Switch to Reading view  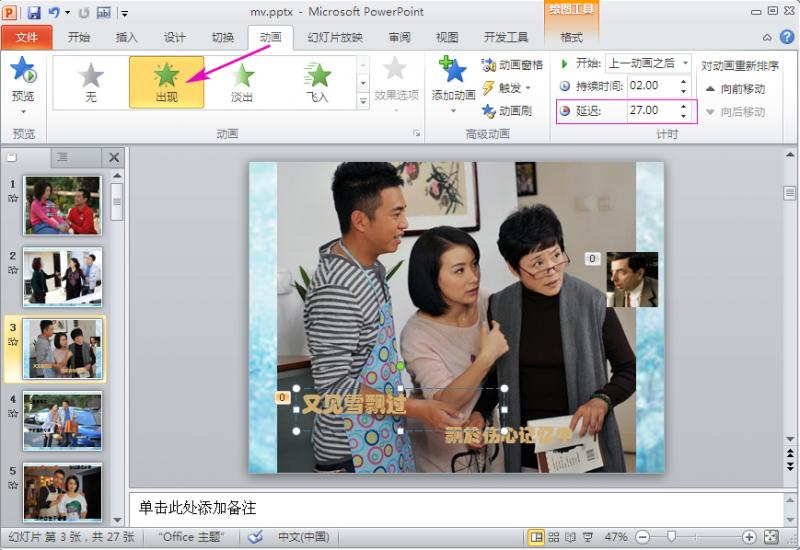click(570, 537)
